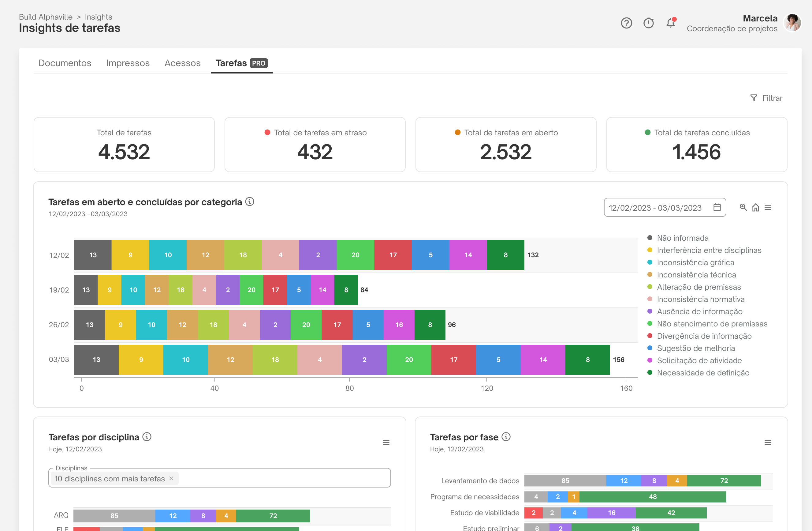Toggle 'Divergência de informação' legend item
Screen dimensions: 812x531
coord(699,336)
